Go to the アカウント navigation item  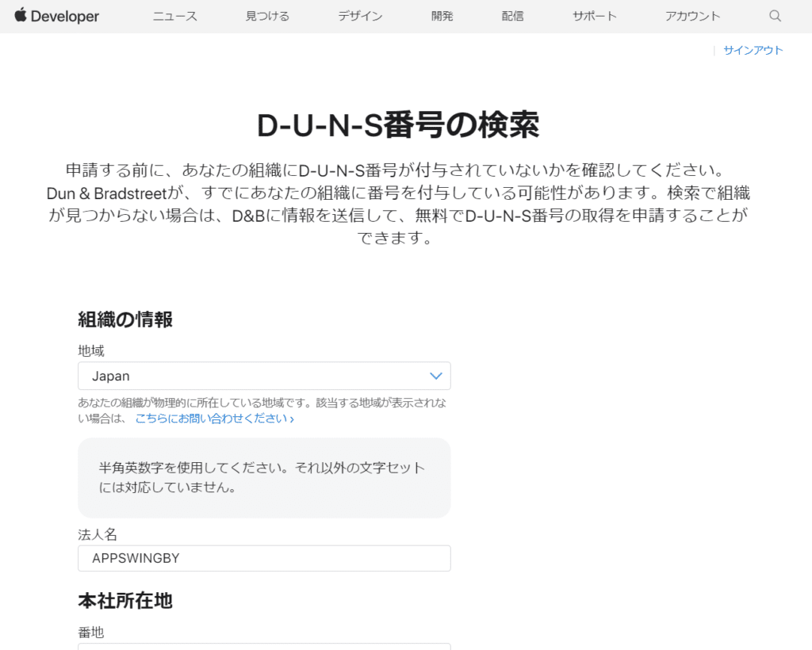pyautogui.click(x=693, y=16)
